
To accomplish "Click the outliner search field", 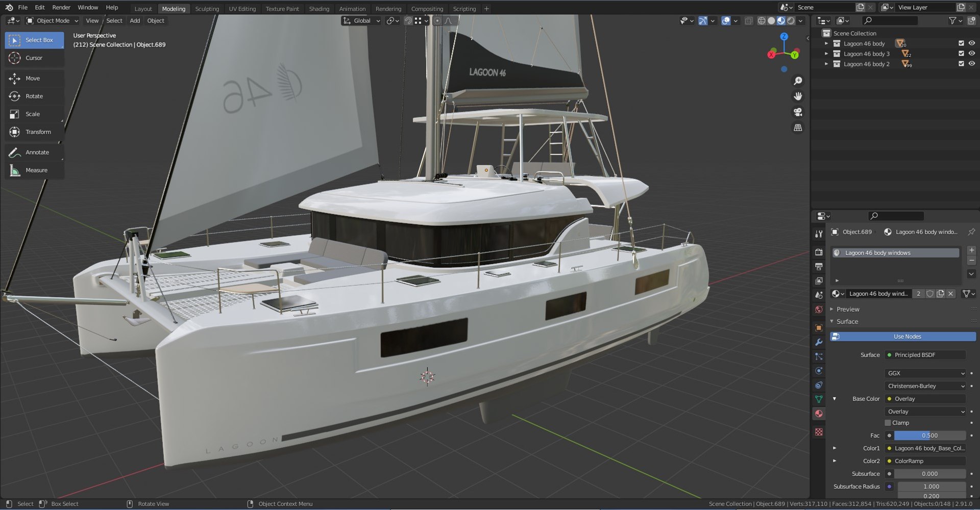I will point(889,20).
